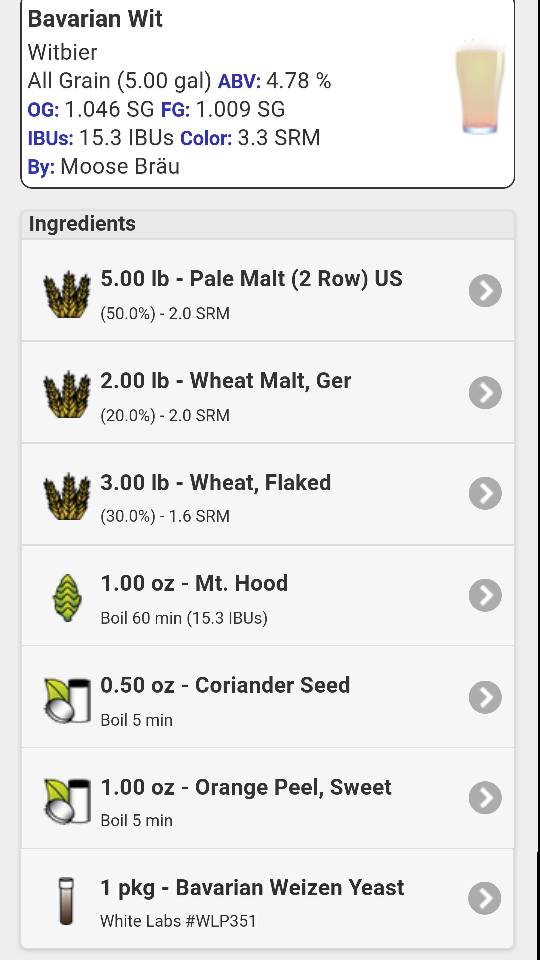This screenshot has height=960, width=540.
Task: Select the 5.00 lb Pale Malt (2 Row) US text
Action: (252, 279)
